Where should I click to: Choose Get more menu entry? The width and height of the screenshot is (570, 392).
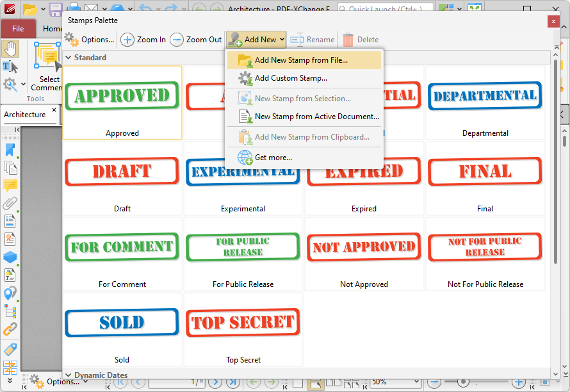pos(304,158)
